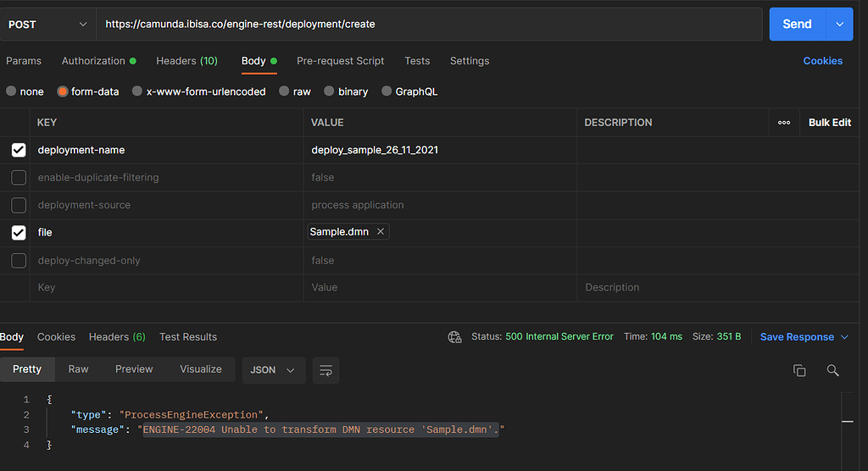
Task: Remove Sample.dmn file with the X icon
Action: [x=381, y=231]
